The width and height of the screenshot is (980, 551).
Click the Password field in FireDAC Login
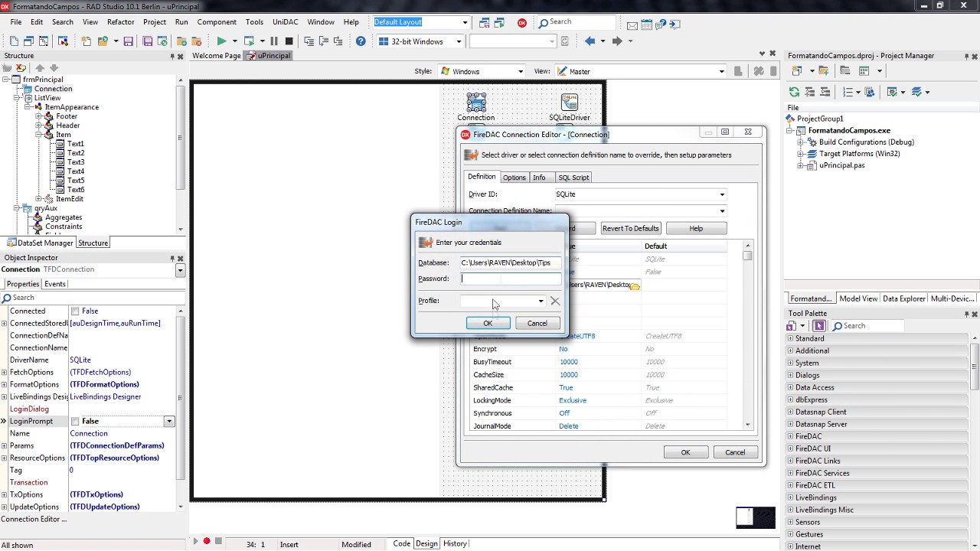coord(511,279)
